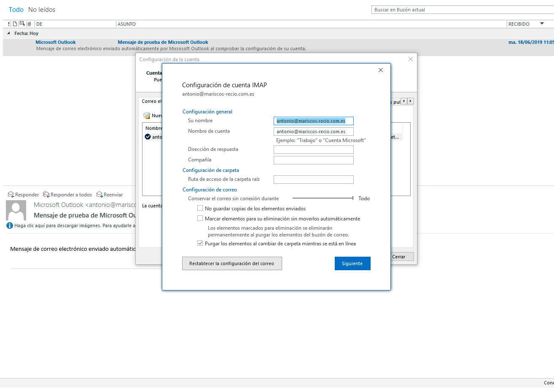Click the Configuración general heading

pos(207,112)
